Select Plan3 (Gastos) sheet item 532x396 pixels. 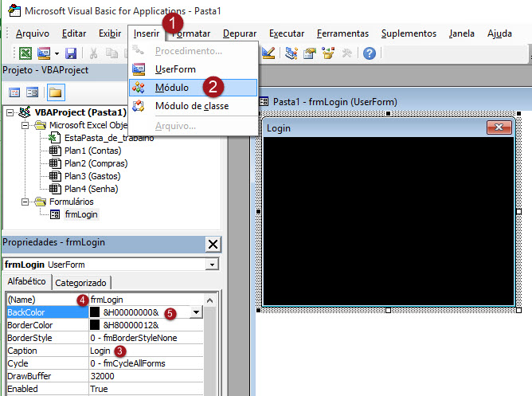(x=92, y=176)
